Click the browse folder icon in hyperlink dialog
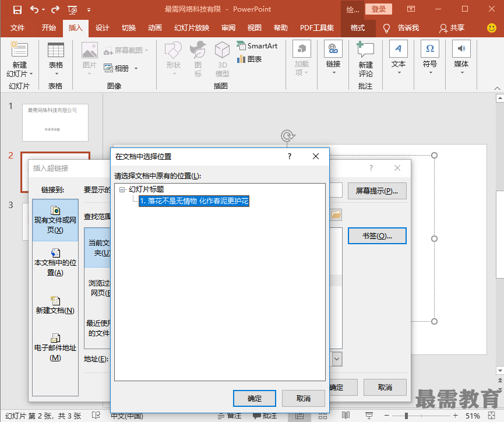Screen dimensions: 504x422 coord(336,214)
